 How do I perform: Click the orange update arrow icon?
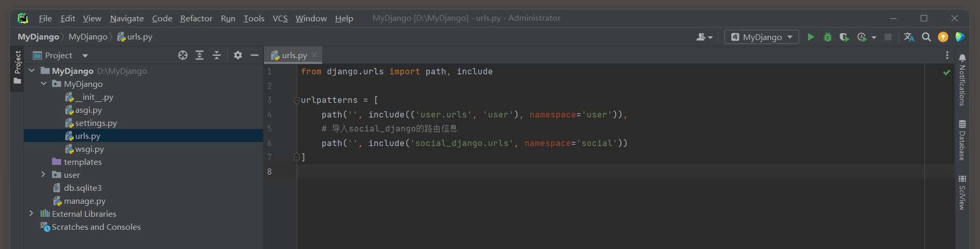pos(943,37)
